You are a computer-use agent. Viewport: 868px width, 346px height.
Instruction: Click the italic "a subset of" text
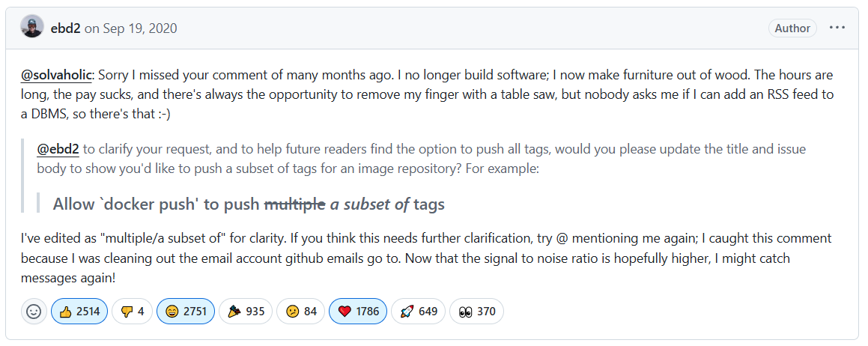tap(370, 204)
